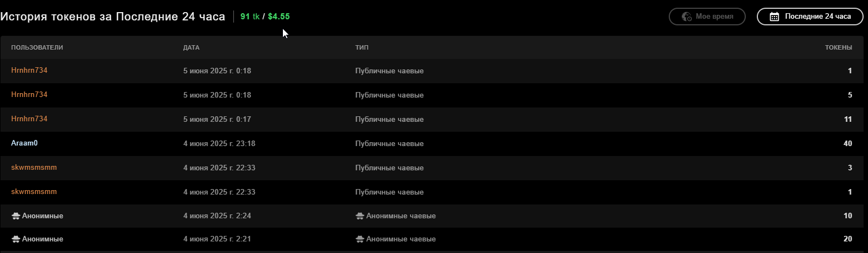
Task: Open skwmsmsmm profile from 3-token row
Action: (x=34, y=168)
